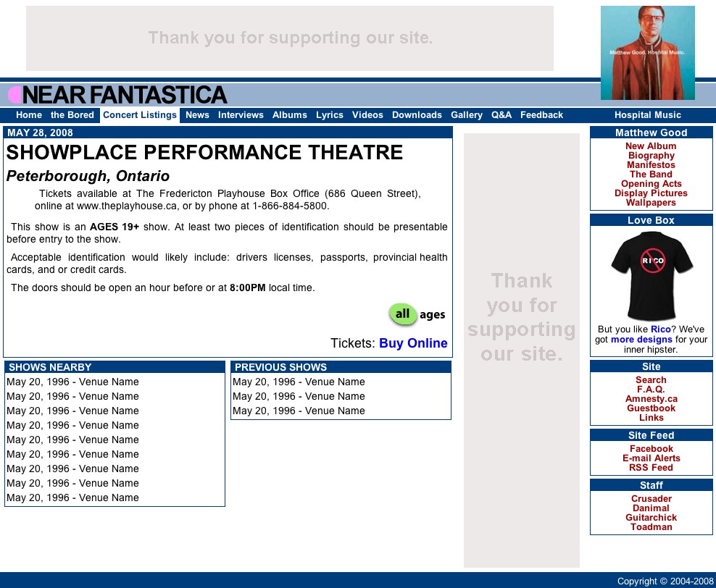This screenshot has height=588, width=716.
Task: Open 'the Bored' menu item
Action: 72,115
